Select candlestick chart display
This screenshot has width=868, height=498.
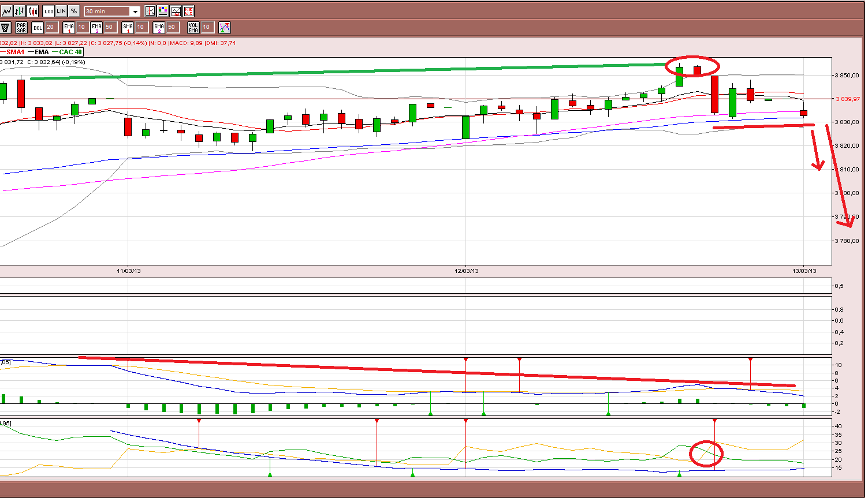[x=33, y=11]
